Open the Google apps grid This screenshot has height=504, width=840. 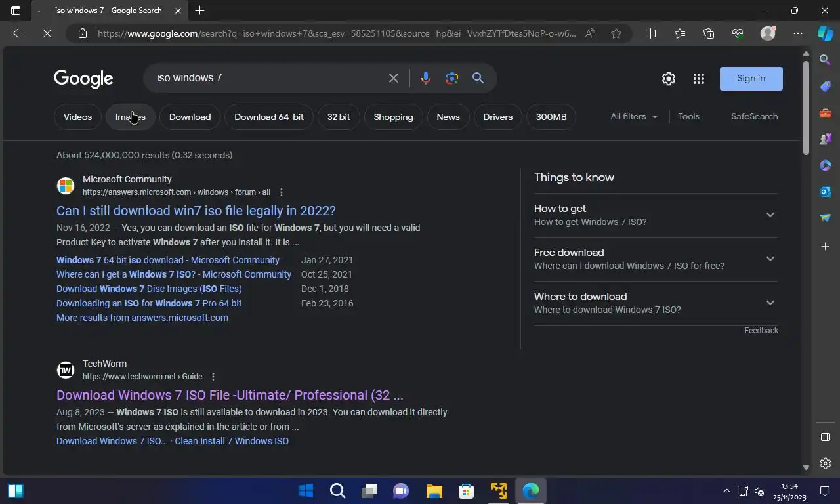click(699, 79)
